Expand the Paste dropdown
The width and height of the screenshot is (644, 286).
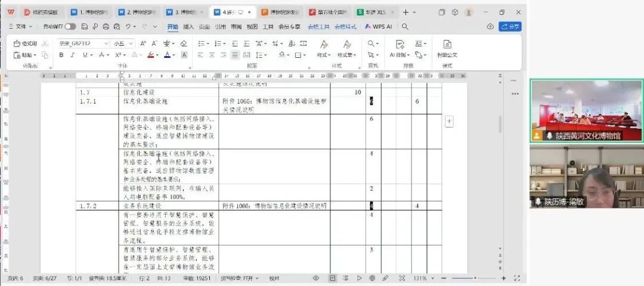click(35, 55)
